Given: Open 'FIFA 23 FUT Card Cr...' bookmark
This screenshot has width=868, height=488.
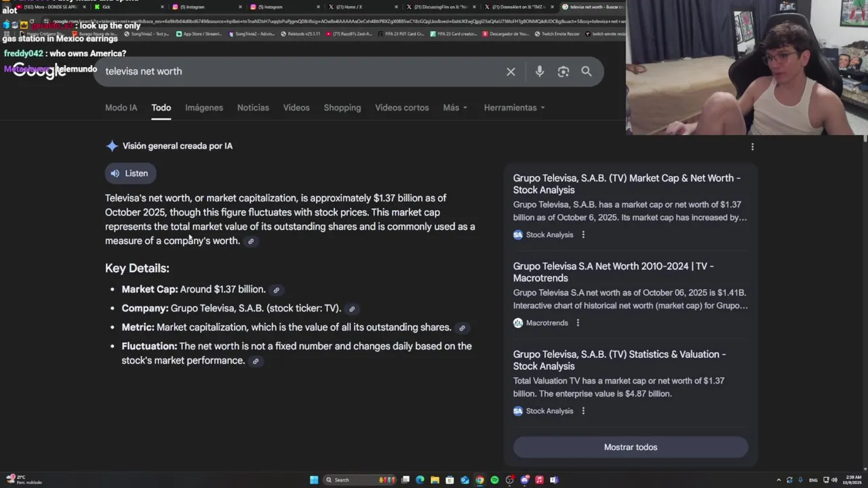Looking at the screenshot, I should pos(402,34).
